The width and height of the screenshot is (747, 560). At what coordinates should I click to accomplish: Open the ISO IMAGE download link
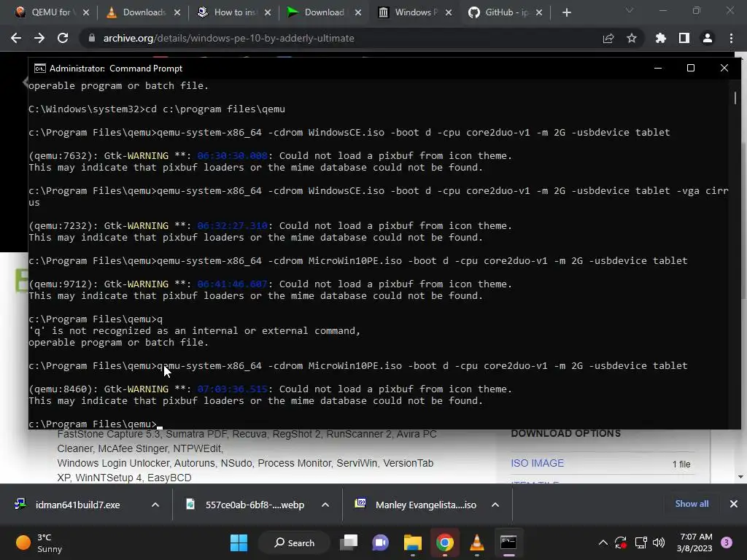pos(537,463)
